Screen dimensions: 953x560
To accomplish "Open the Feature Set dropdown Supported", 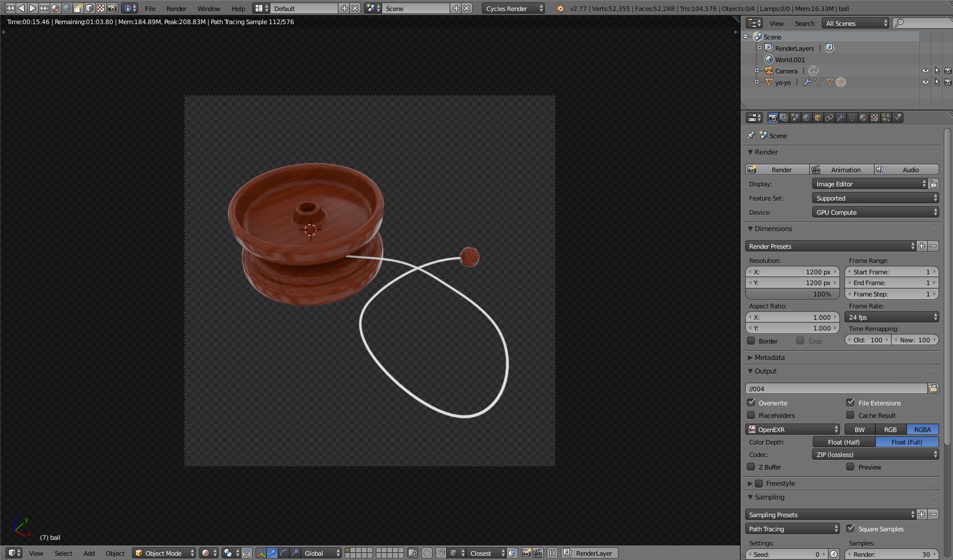I will point(875,198).
